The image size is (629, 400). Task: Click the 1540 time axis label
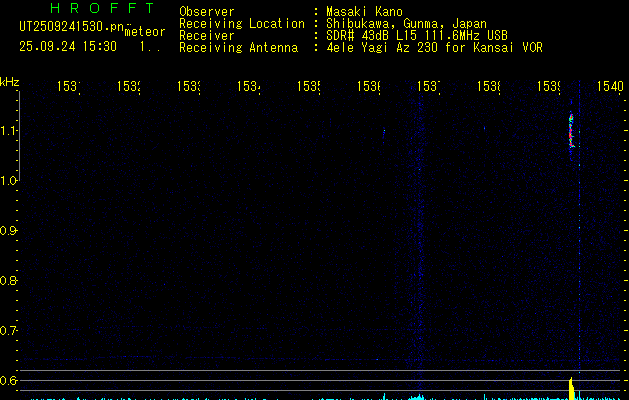click(610, 86)
